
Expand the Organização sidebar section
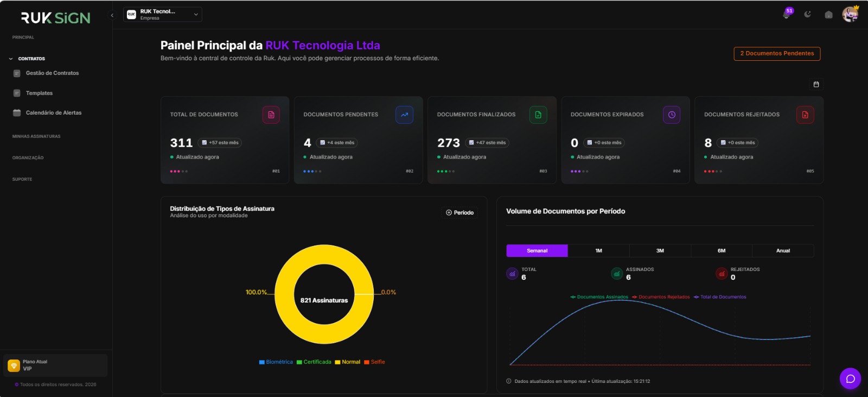tap(28, 157)
